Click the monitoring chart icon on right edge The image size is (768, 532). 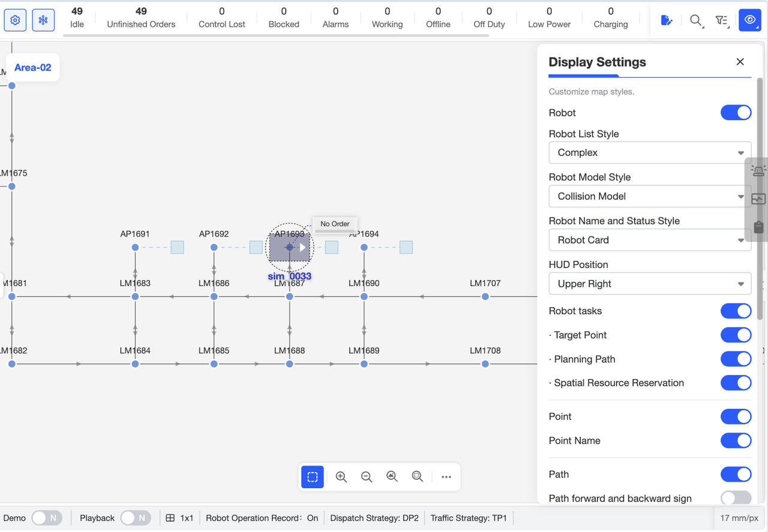point(758,199)
